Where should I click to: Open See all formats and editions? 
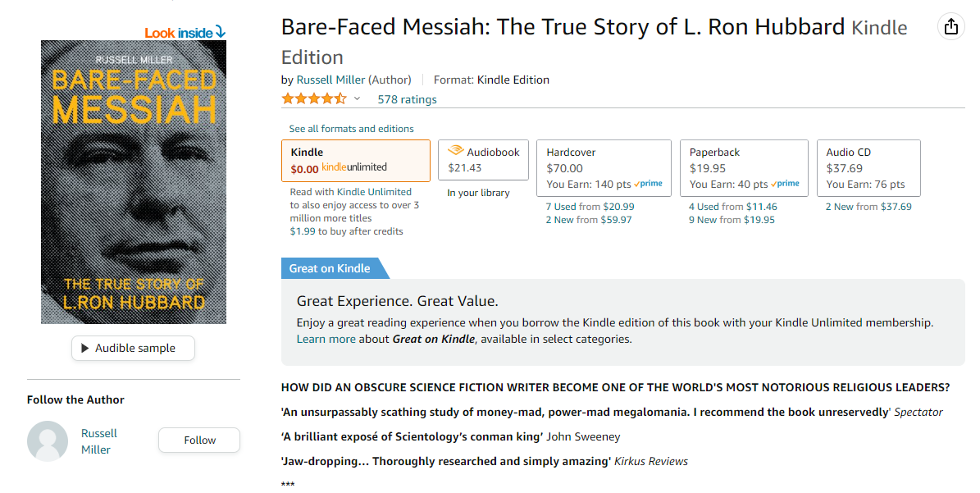351,129
